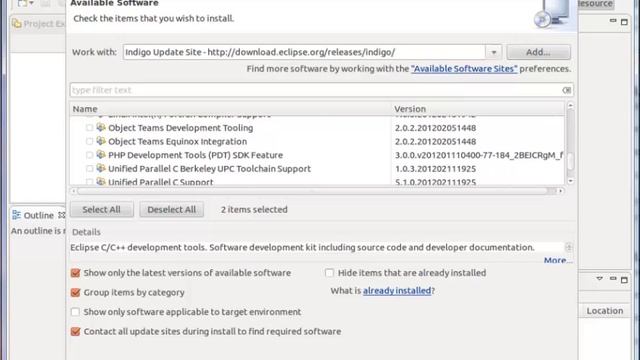Click the Add... button
The height and width of the screenshot is (360, 640).
click(538, 52)
